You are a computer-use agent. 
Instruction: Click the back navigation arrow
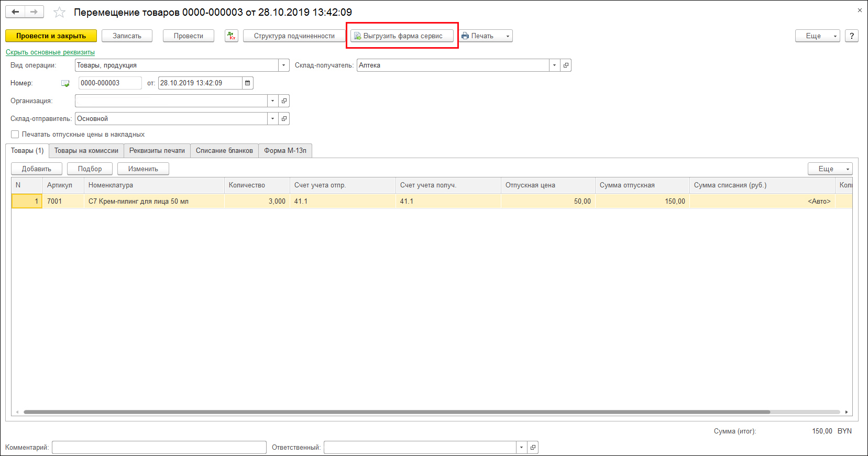point(15,12)
